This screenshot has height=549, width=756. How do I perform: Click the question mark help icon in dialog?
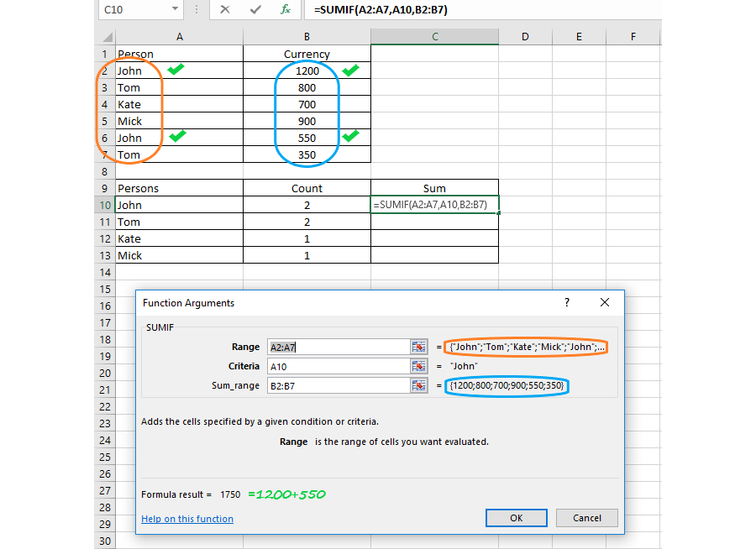566,303
